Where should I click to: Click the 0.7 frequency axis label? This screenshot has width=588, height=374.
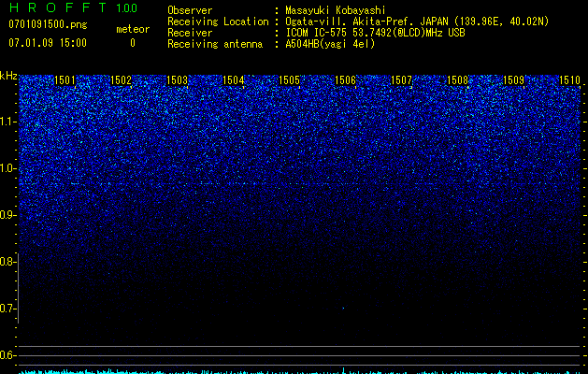pos(8,309)
